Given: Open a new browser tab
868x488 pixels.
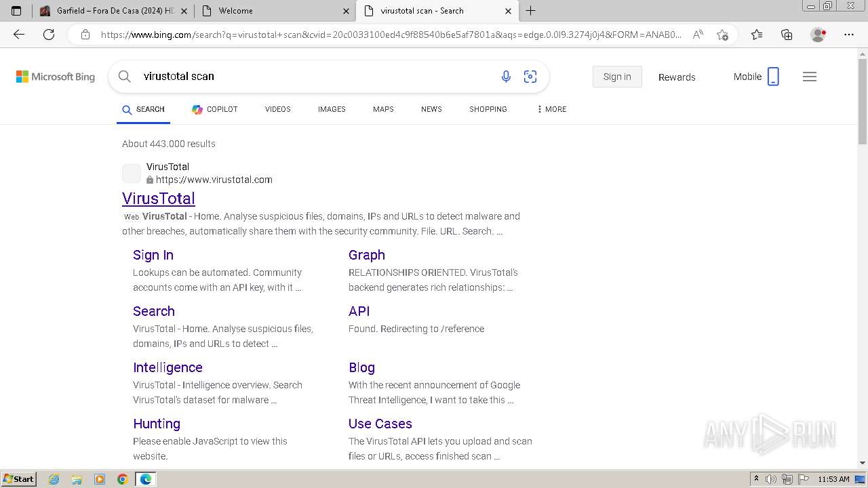Looking at the screenshot, I should point(531,11).
